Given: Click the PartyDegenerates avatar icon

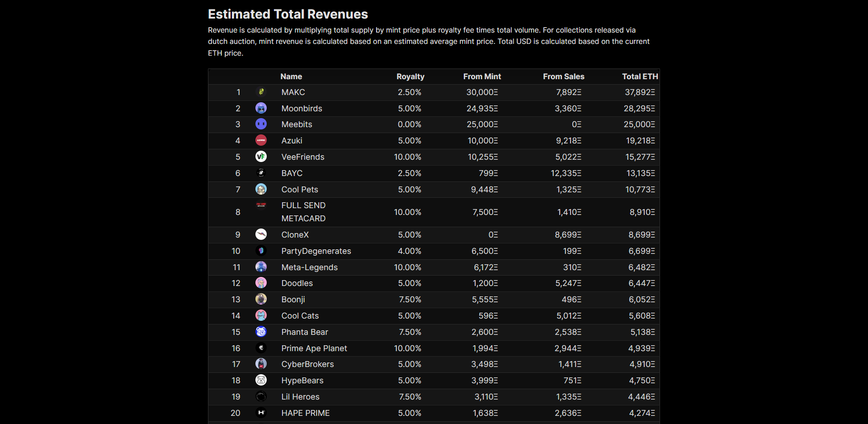Looking at the screenshot, I should pos(261,251).
